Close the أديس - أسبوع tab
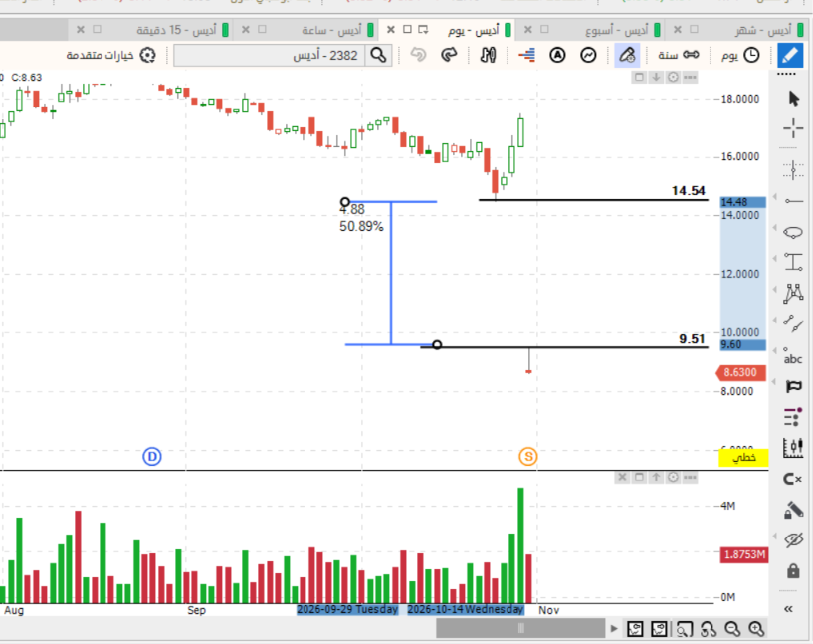The height and width of the screenshot is (644, 813). [527, 30]
